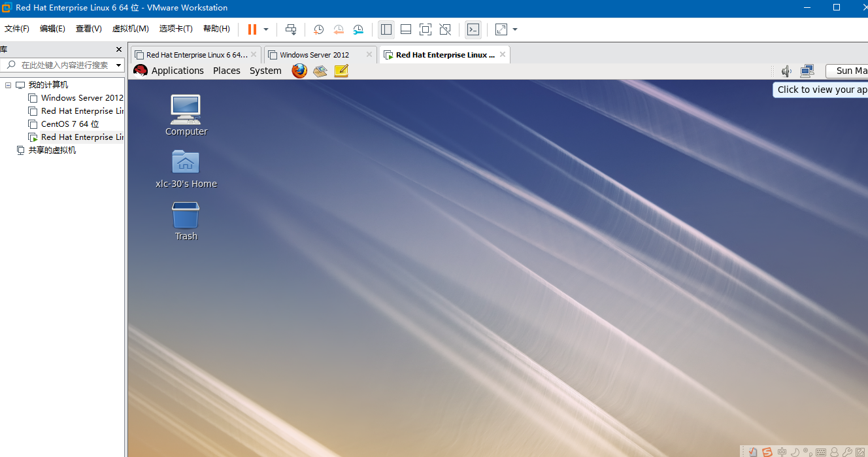The height and width of the screenshot is (457, 868).
Task: Collapse the 我的计算机 tree node
Action: tap(8, 85)
